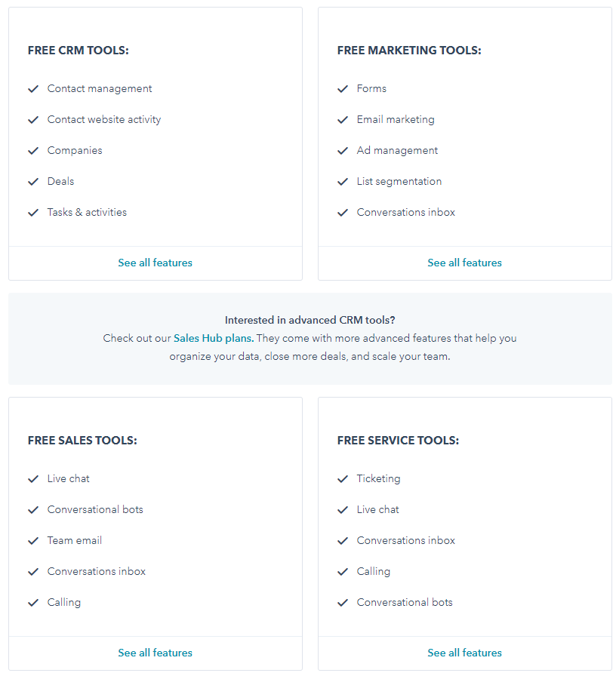Click checkmark icon beside Companies
This screenshot has height=673, width=616.
(x=33, y=151)
